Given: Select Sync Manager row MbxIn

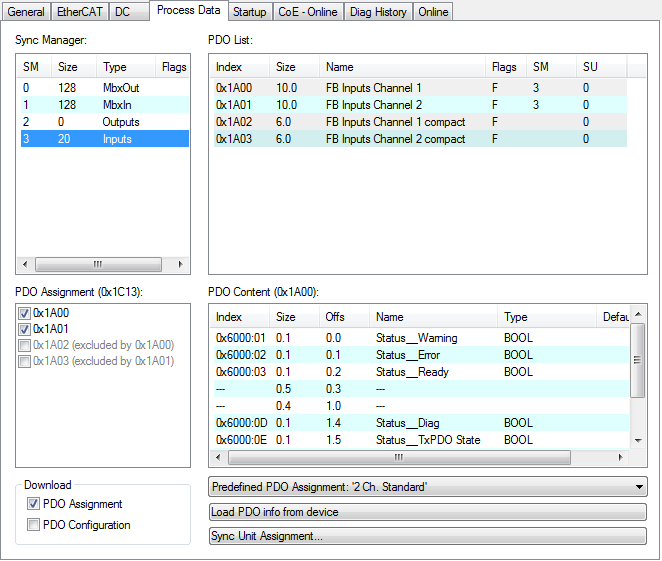Looking at the screenshot, I should (x=104, y=105).
